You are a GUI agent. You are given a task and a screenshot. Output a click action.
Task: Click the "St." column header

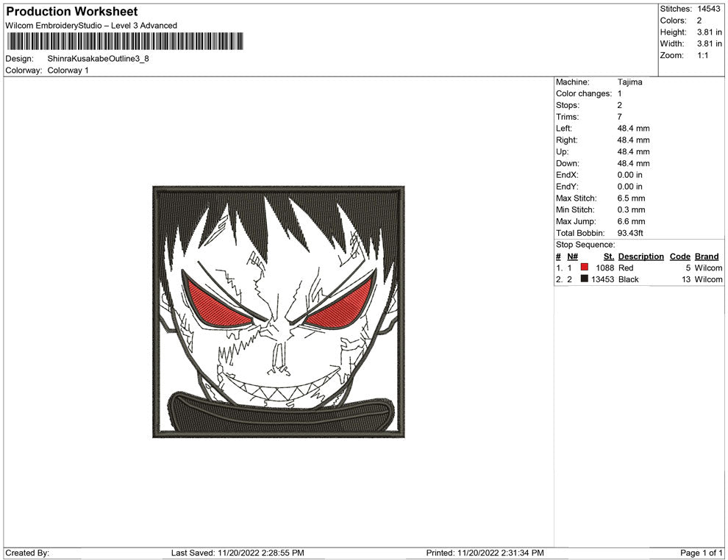pyautogui.click(x=609, y=256)
